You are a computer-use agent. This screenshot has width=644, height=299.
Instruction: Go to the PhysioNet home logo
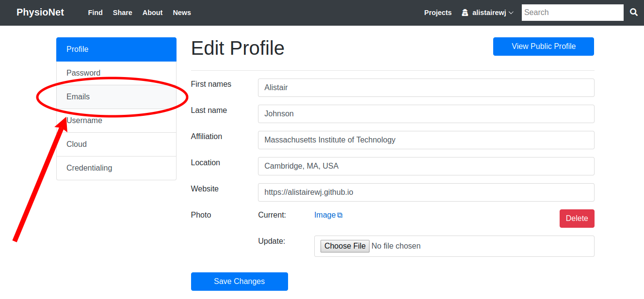tap(40, 13)
